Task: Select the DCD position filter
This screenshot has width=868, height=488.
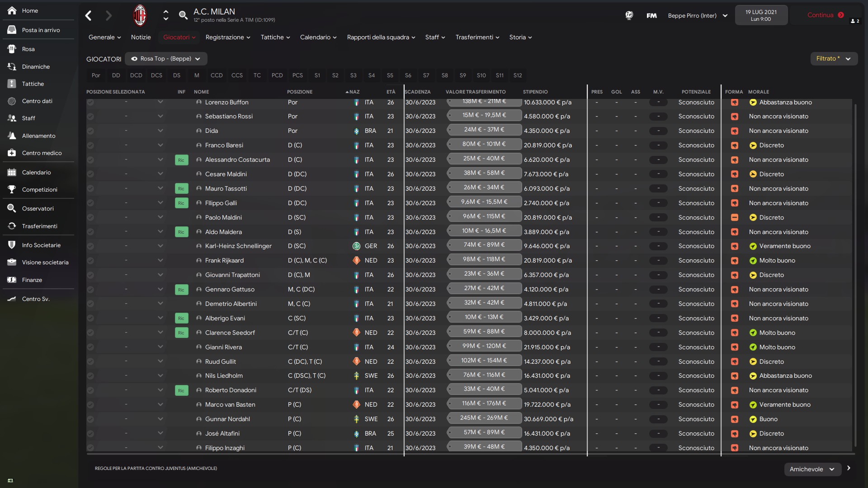Action: point(136,75)
